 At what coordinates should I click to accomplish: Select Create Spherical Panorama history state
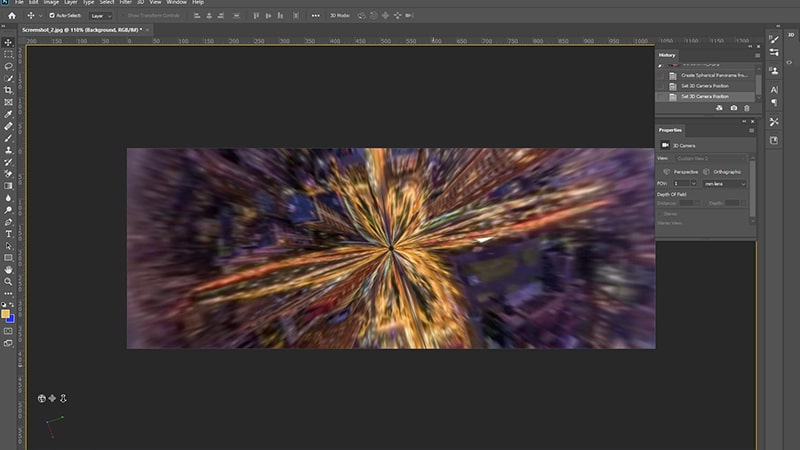(714, 75)
